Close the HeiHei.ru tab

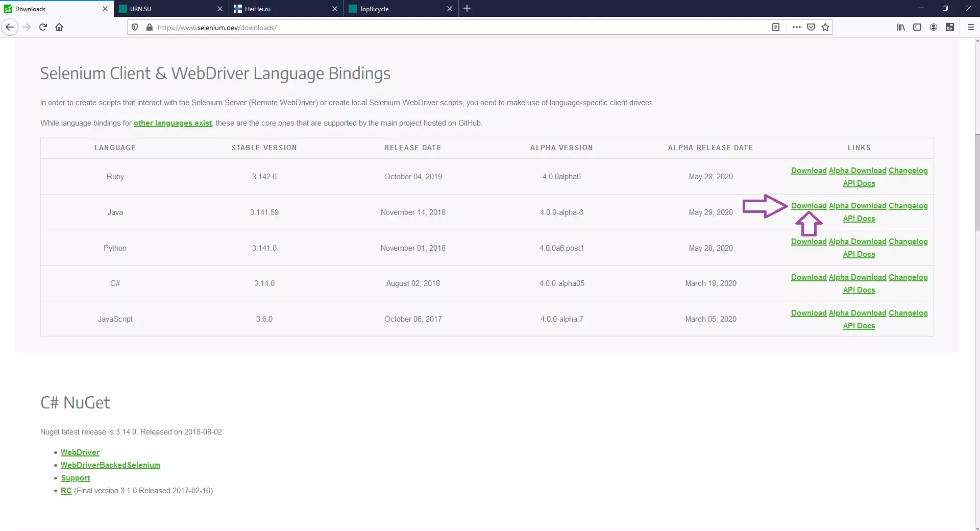(335, 9)
